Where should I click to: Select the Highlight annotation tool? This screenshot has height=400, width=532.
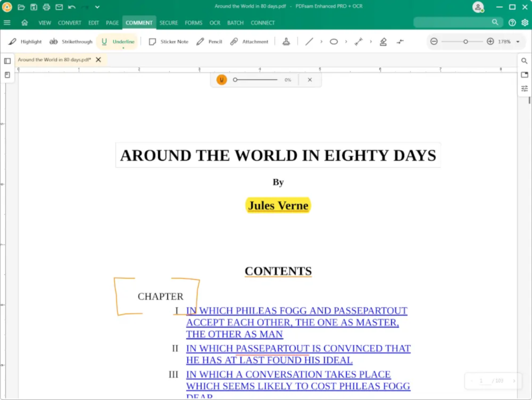click(x=25, y=42)
